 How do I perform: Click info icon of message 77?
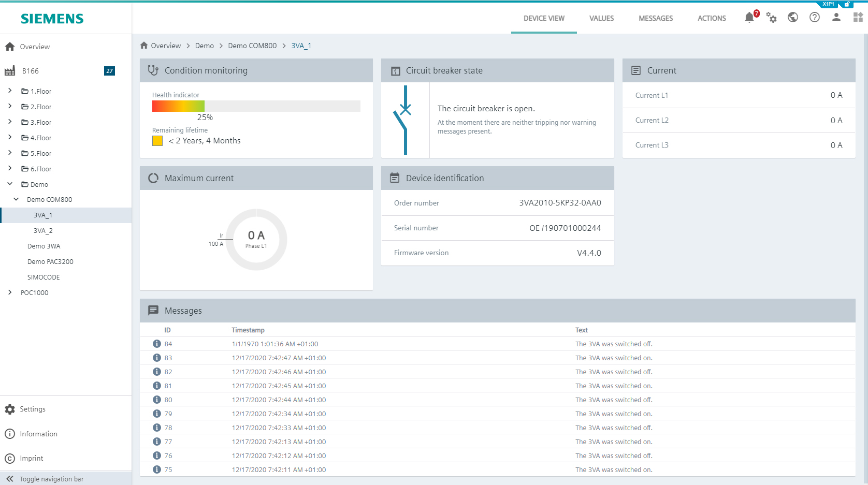pyautogui.click(x=157, y=442)
